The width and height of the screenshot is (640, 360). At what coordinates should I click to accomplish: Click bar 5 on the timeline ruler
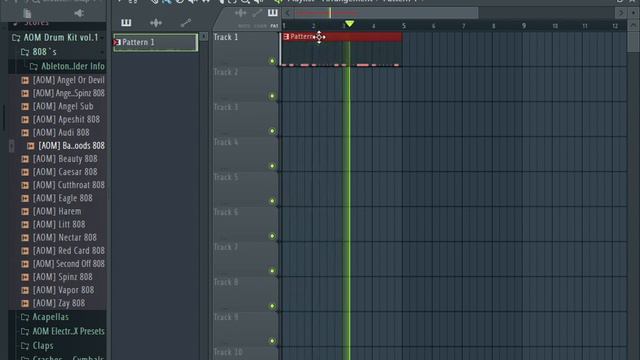pyautogui.click(x=404, y=26)
